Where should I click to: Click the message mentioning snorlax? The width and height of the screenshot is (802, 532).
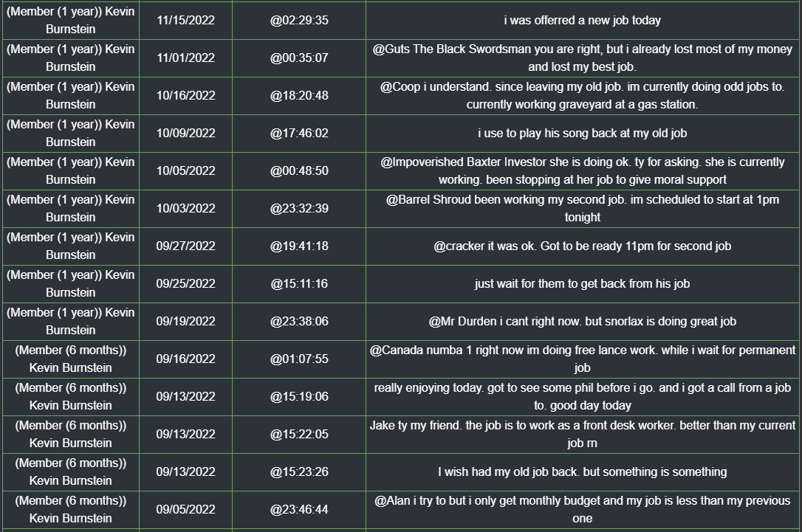coord(582,322)
